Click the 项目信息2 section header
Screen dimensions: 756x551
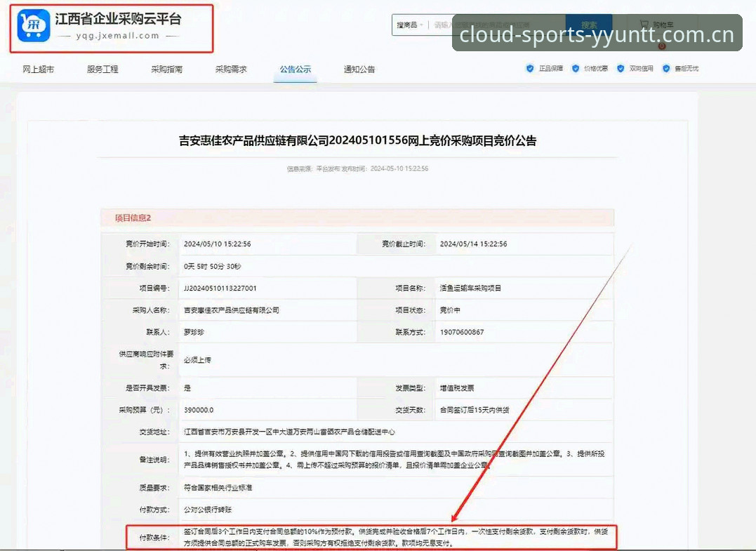click(133, 218)
